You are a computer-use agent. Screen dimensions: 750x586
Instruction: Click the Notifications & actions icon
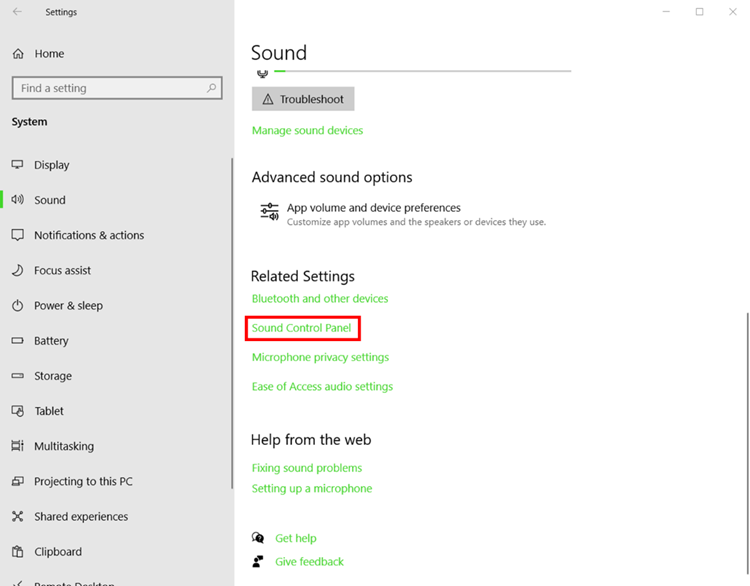(17, 235)
